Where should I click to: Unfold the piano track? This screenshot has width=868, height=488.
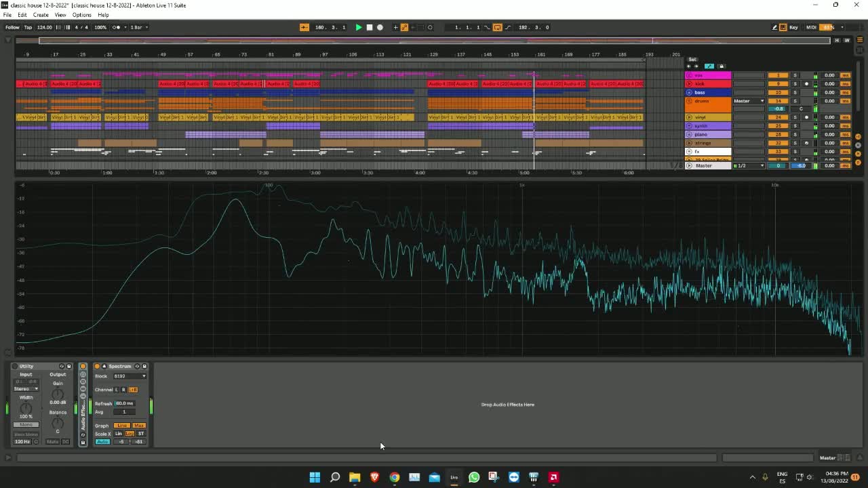pyautogui.click(x=690, y=134)
